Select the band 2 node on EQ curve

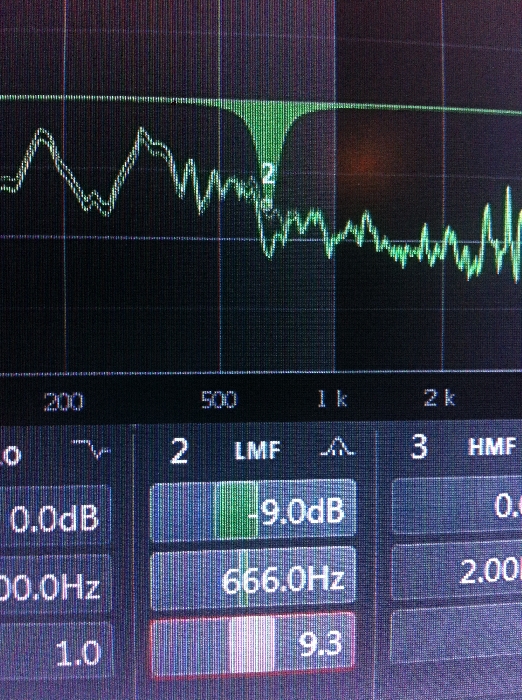(267, 173)
